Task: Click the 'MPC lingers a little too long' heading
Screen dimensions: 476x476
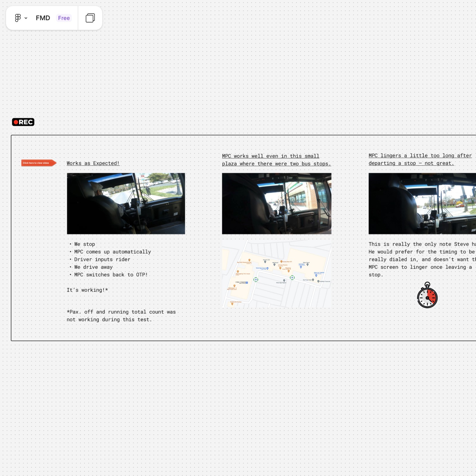Action: pyautogui.click(x=419, y=159)
